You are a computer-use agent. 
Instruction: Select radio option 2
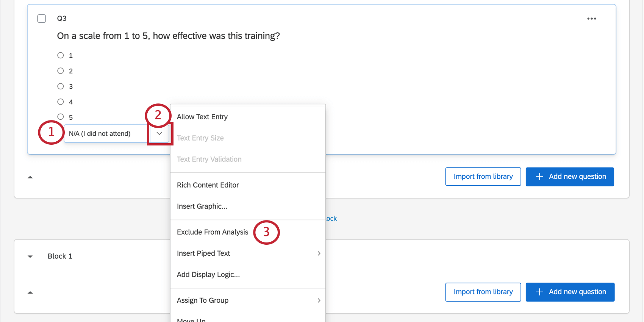click(61, 71)
